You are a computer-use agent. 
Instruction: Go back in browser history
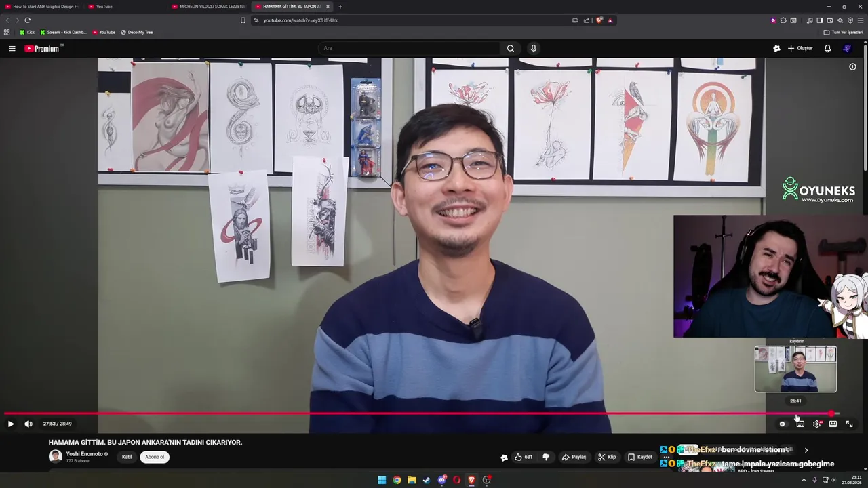tap(7, 20)
